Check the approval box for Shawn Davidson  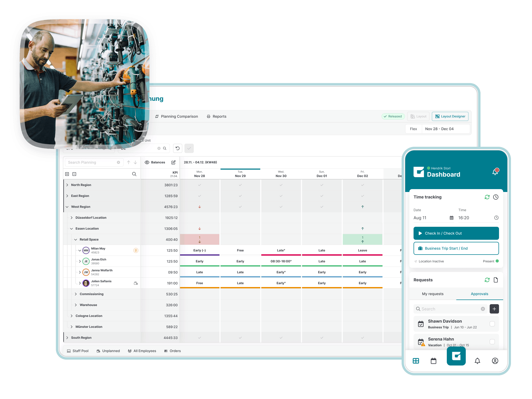coord(492,324)
